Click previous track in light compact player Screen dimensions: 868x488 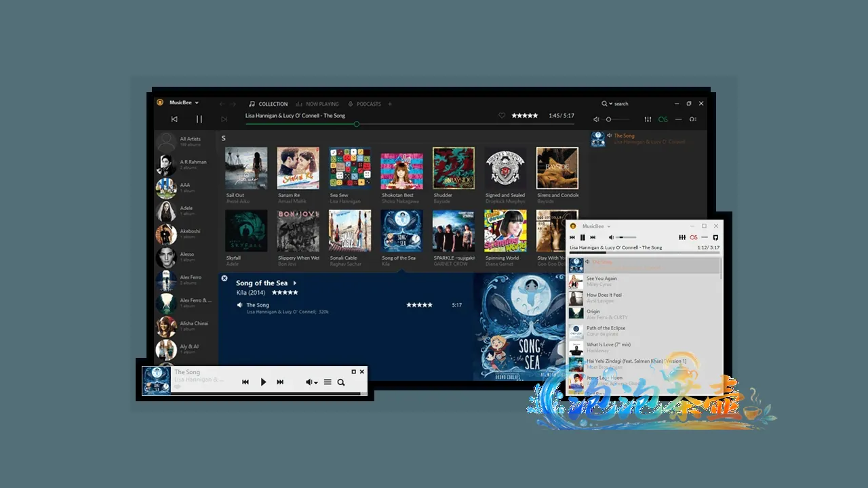(x=572, y=237)
